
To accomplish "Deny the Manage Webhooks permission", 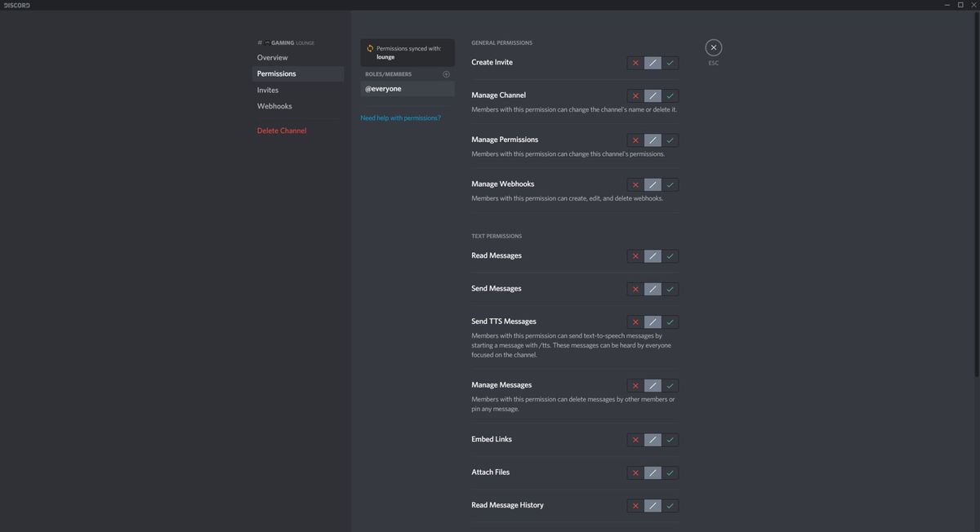I will [x=635, y=184].
